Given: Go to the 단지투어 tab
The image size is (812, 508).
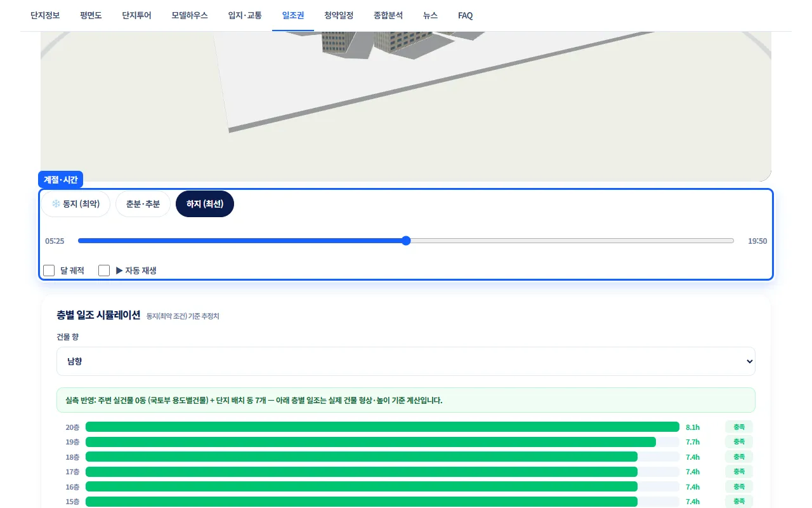Looking at the screenshot, I should pos(136,15).
